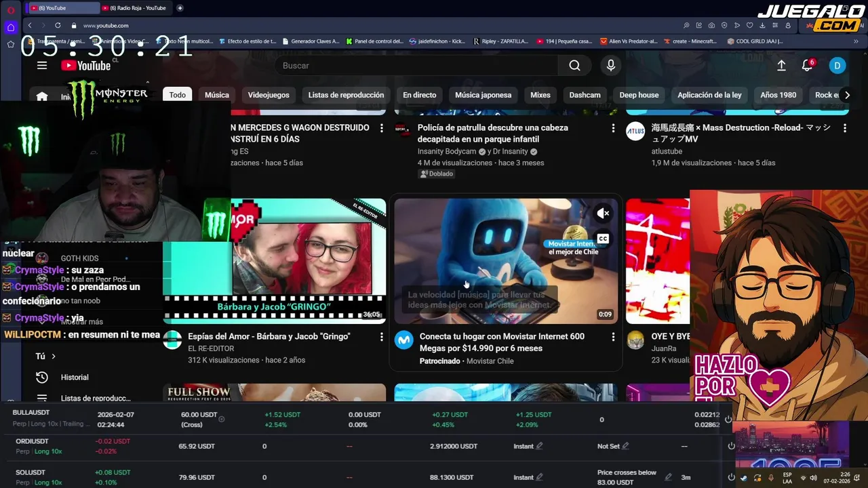Click the browser find-in-page magnifier icon

pyautogui.click(x=686, y=26)
